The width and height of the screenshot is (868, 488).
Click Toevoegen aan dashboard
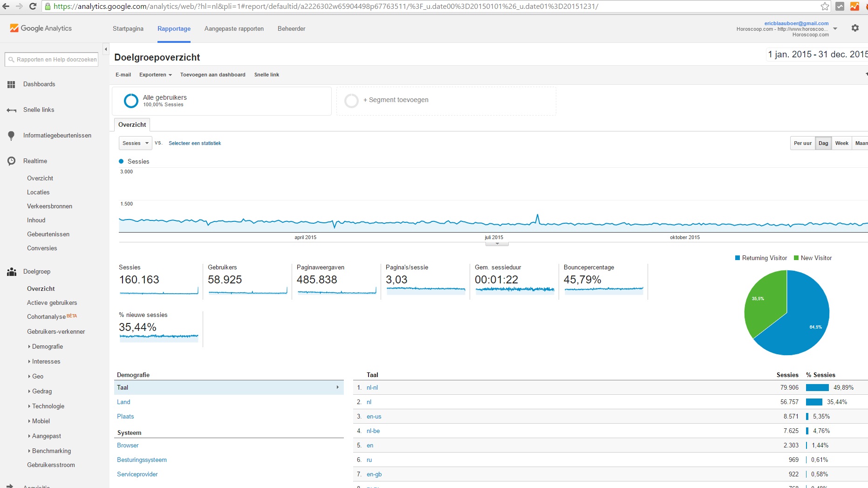tap(213, 75)
